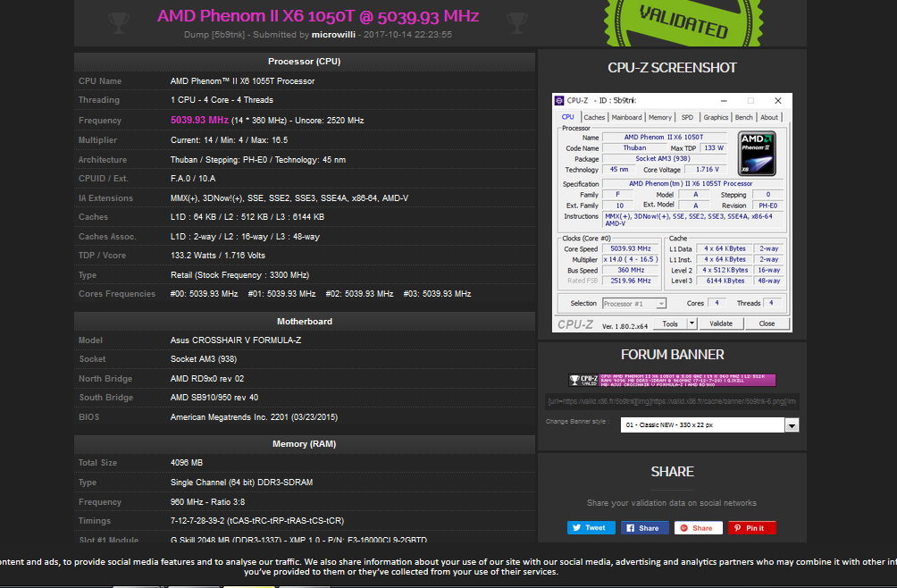Click the forum banner image
The width and height of the screenshot is (897, 588).
(x=672, y=381)
